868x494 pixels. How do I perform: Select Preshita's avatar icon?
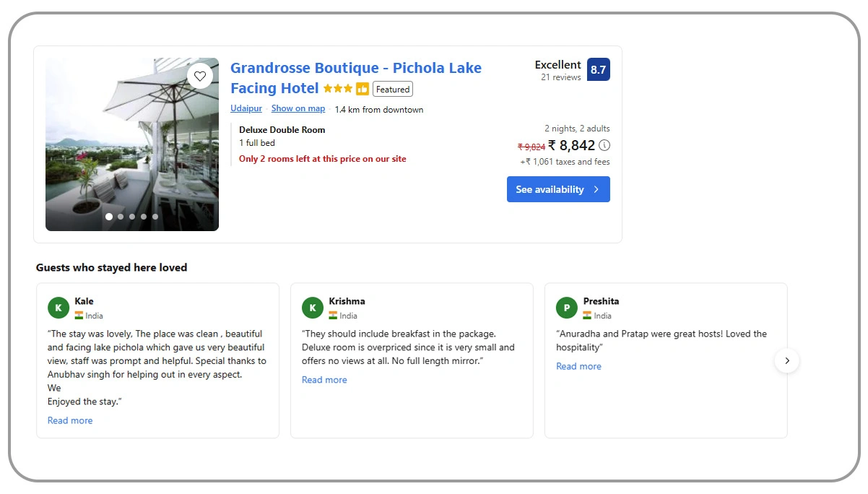(x=567, y=307)
